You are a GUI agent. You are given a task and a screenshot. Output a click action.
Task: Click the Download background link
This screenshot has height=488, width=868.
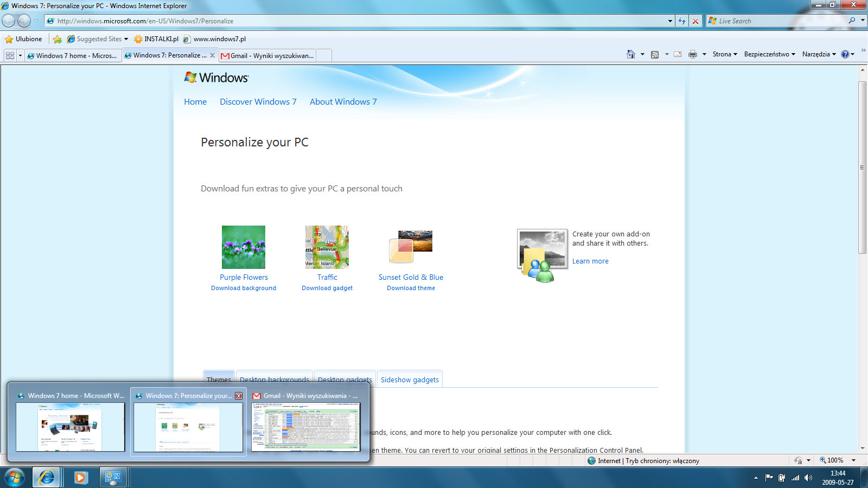(244, 288)
